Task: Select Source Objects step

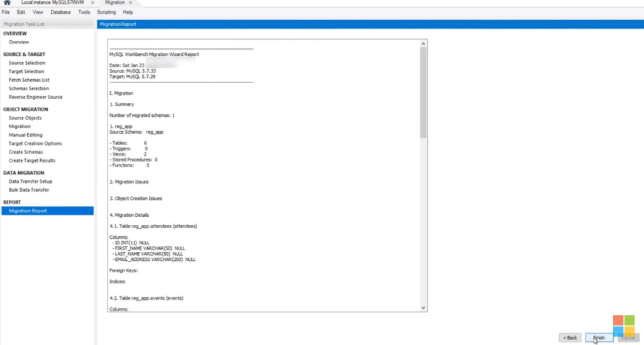Action: (x=25, y=118)
